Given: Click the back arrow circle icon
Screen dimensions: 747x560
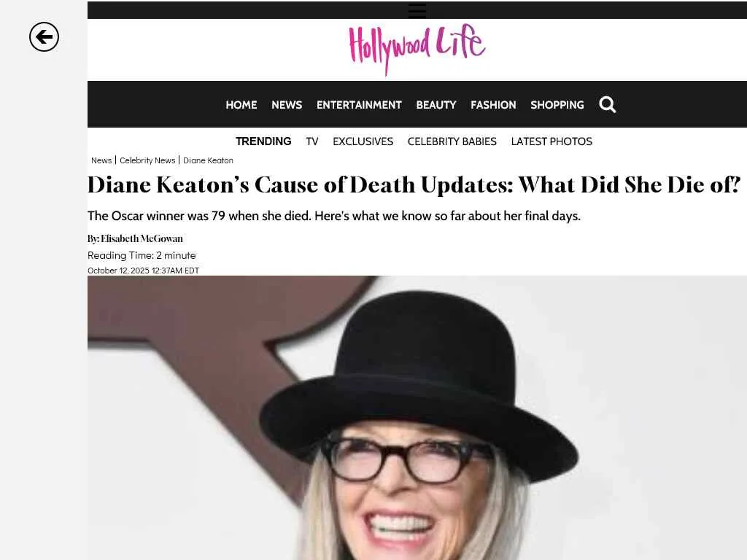Looking at the screenshot, I should point(44,36).
